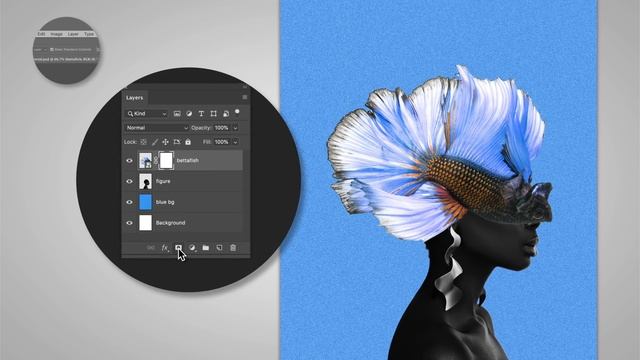The image size is (640, 360).
Task: Click the Delete layer trash icon
Action: tap(233, 247)
